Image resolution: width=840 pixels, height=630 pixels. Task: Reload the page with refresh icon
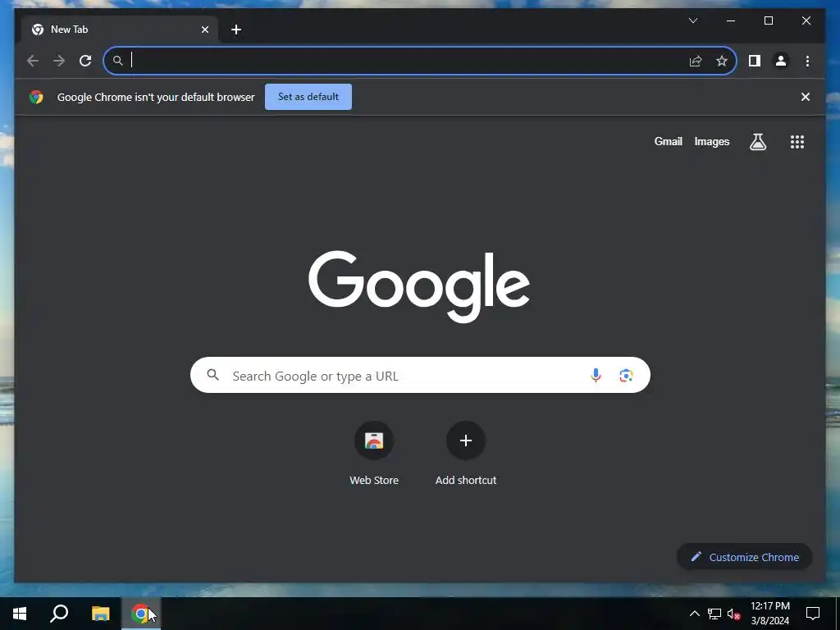tap(85, 61)
